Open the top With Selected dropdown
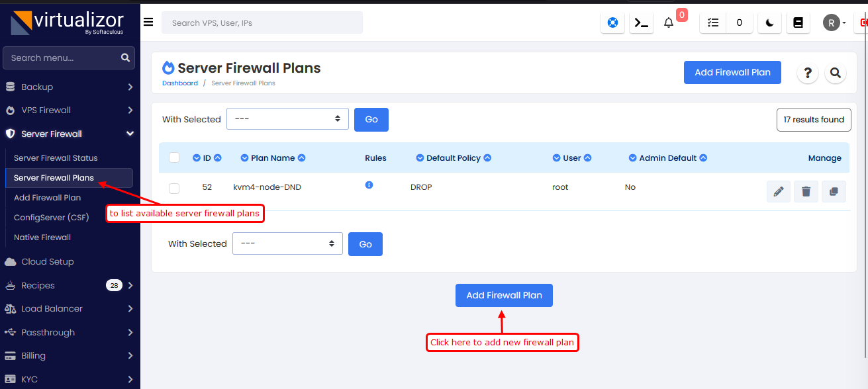 point(287,119)
